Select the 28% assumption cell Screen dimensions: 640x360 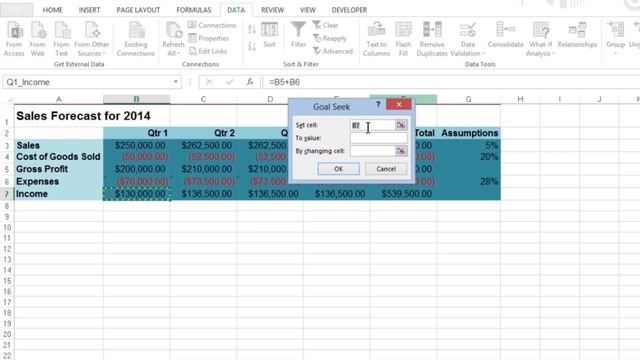(x=469, y=181)
